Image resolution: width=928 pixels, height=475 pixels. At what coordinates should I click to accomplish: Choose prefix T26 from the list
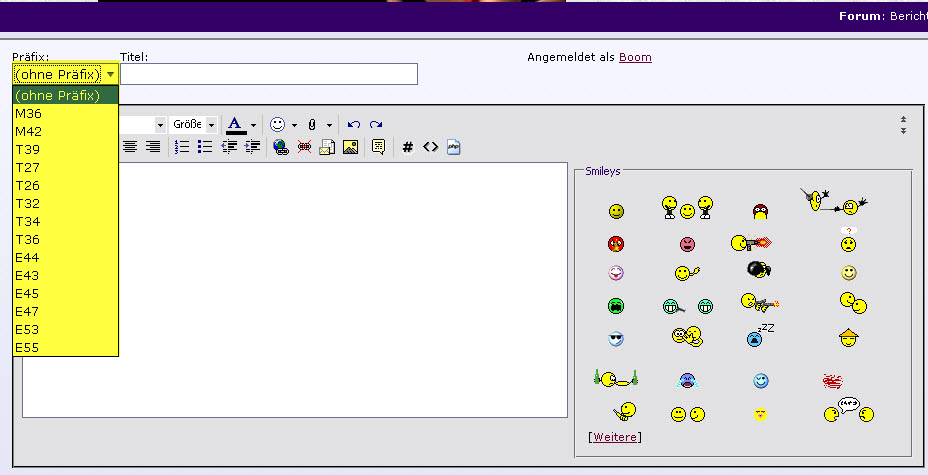pos(66,186)
